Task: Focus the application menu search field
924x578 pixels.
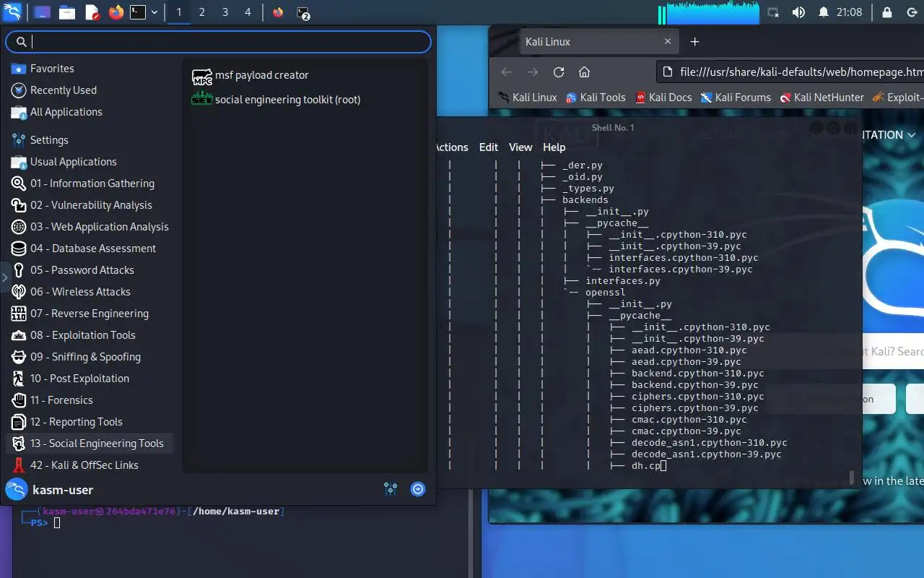Action: (x=219, y=42)
